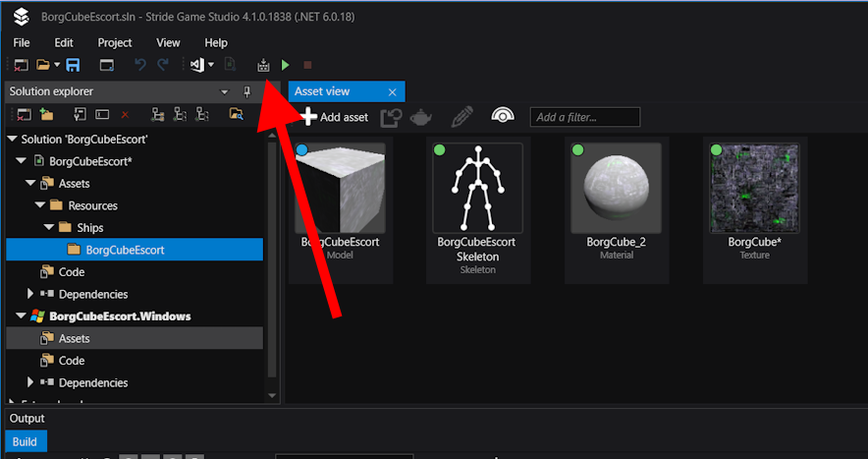Open the dropdown beside the open folder icon
Screen dimensions: 868x459
click(57, 65)
